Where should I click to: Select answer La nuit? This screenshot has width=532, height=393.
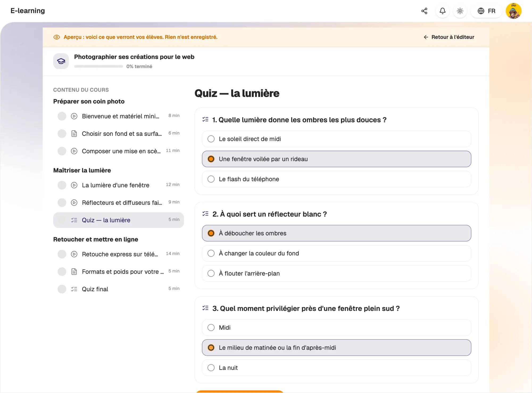pos(336,368)
